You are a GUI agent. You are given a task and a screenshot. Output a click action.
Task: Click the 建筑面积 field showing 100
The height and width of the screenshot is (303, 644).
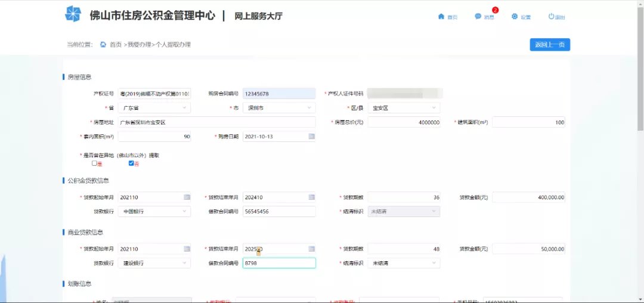click(x=528, y=122)
